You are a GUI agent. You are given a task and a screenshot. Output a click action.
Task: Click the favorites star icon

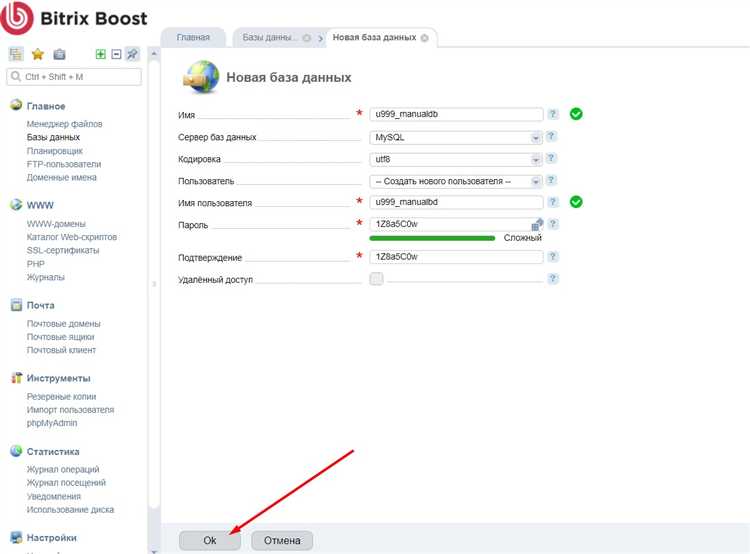tap(38, 54)
